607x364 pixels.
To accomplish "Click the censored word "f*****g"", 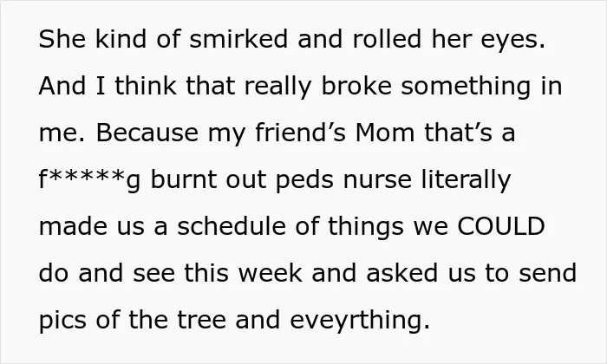I will pos(89,180).
